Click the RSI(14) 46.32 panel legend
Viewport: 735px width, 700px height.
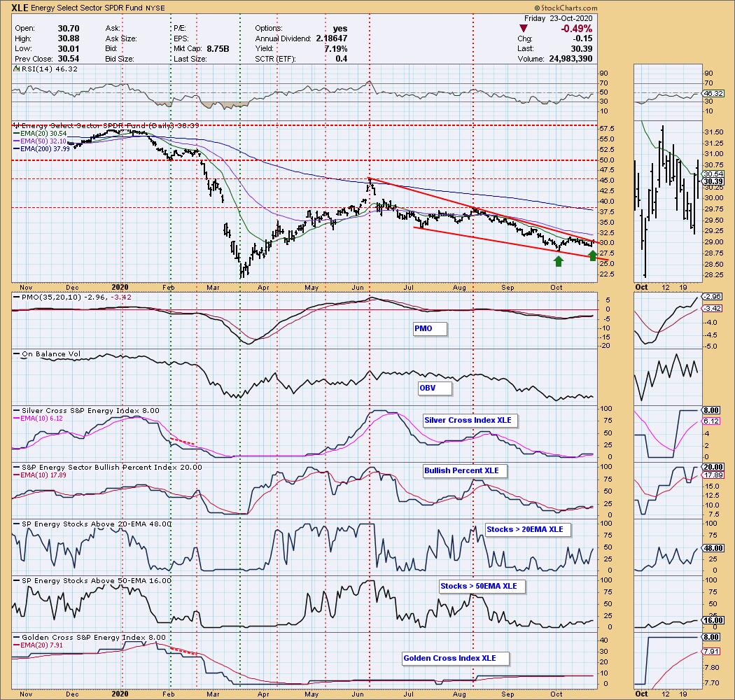pos(45,69)
